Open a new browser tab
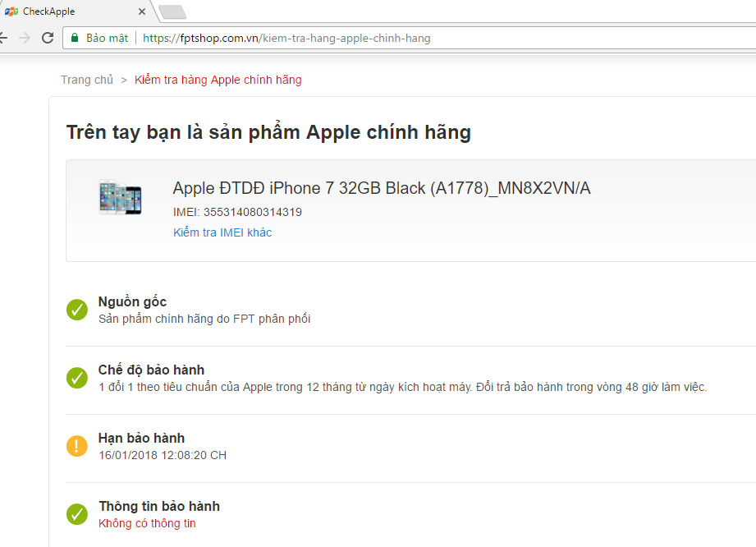This screenshot has width=756, height=547. coord(172,12)
